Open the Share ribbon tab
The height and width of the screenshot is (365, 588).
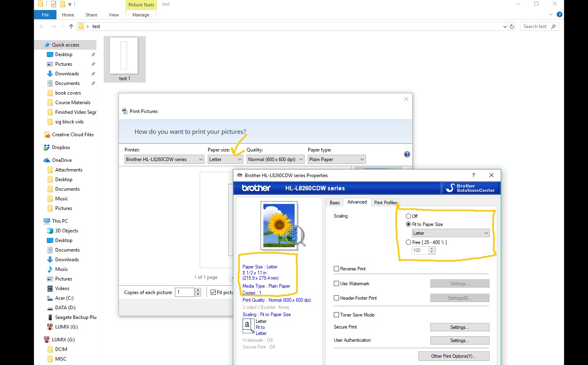pos(91,15)
